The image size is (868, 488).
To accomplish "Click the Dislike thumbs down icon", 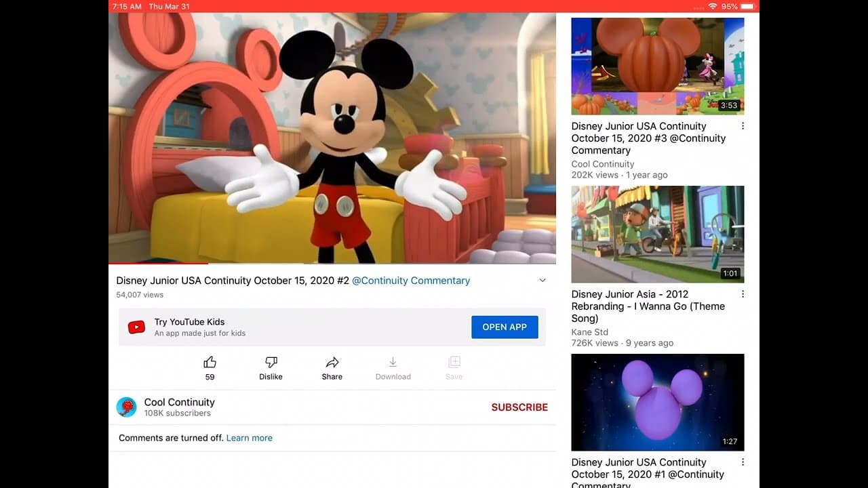I will point(271,362).
